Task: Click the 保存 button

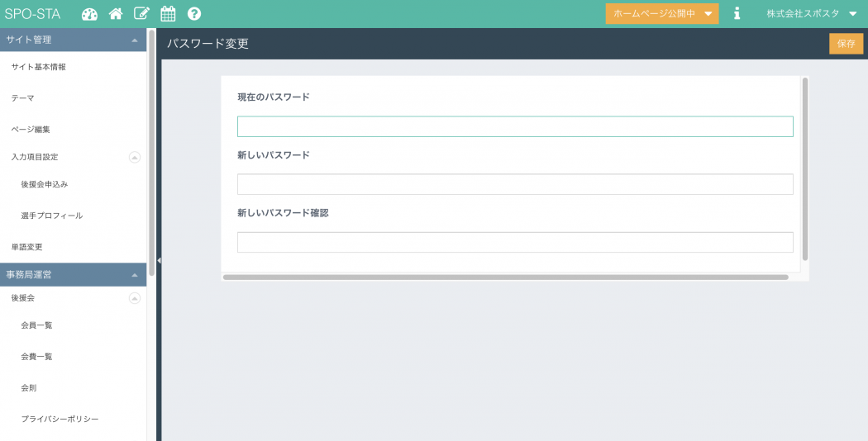Action: pyautogui.click(x=846, y=44)
